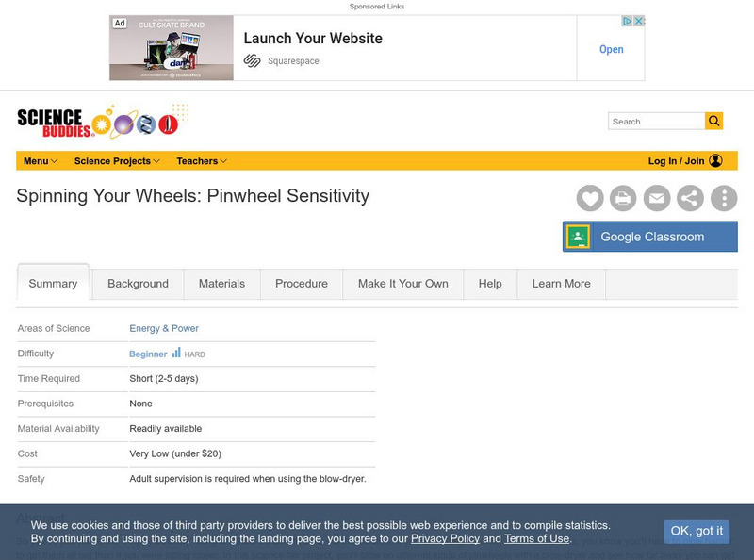Open the three-dot more options icon

[724, 198]
